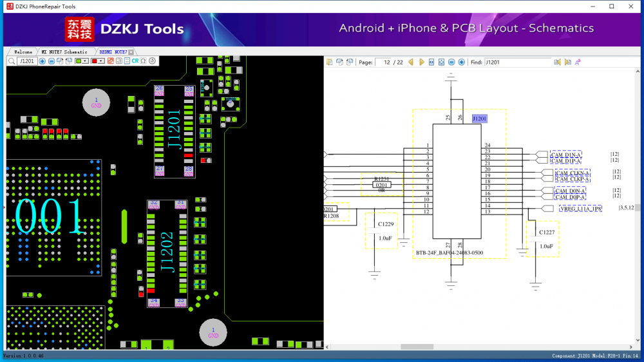Go to next schematic page arrow

tap(421, 62)
